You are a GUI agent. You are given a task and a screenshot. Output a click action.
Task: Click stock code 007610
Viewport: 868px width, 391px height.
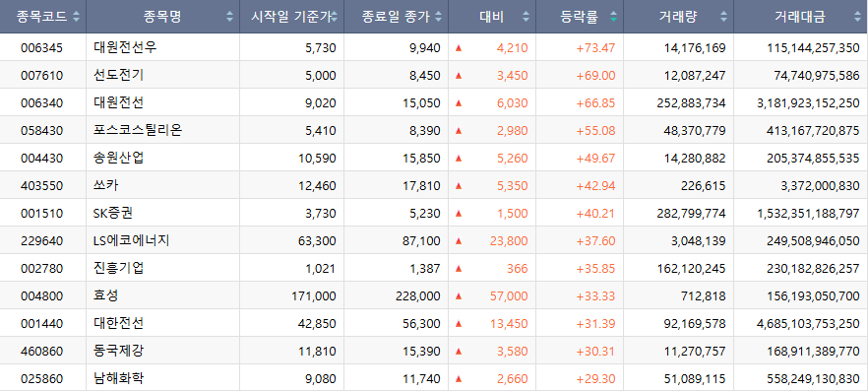[42, 76]
